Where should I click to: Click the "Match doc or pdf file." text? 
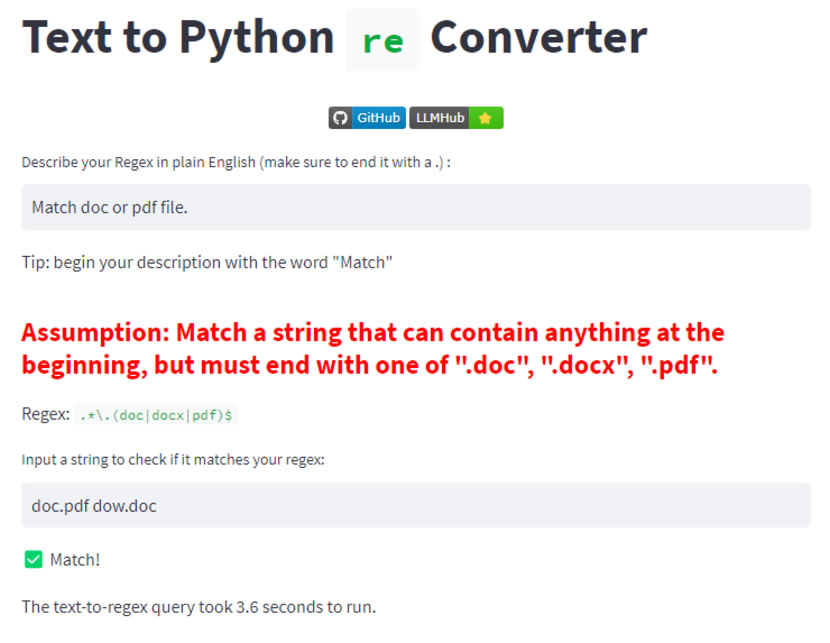[110, 207]
